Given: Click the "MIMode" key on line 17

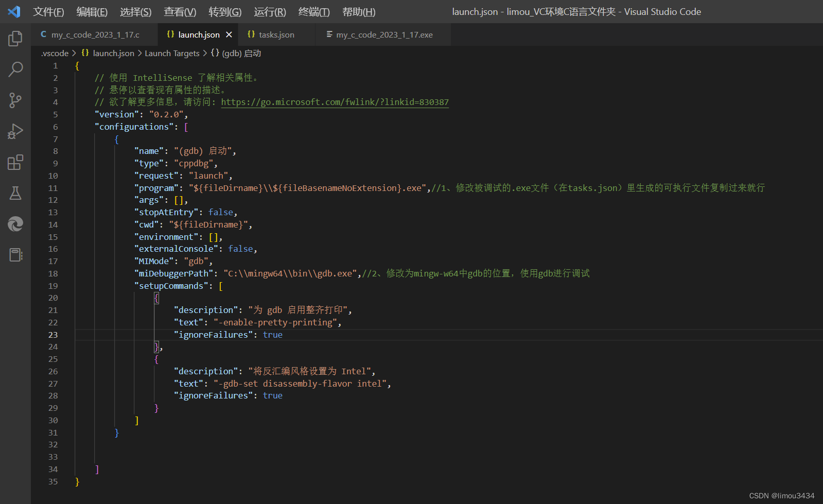Looking at the screenshot, I should [x=154, y=261].
